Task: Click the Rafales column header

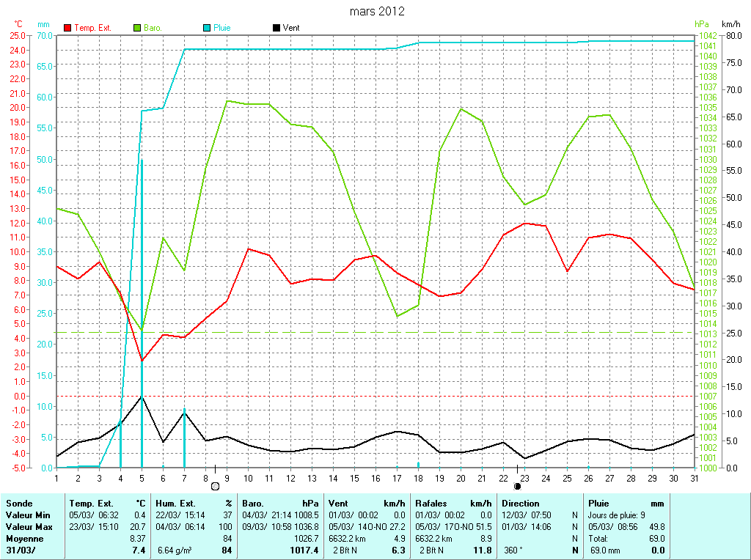Action: tap(432, 504)
